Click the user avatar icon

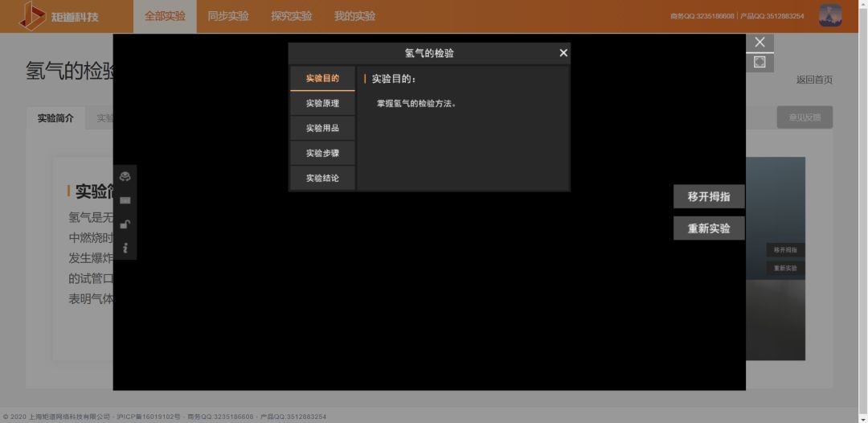pyautogui.click(x=830, y=15)
